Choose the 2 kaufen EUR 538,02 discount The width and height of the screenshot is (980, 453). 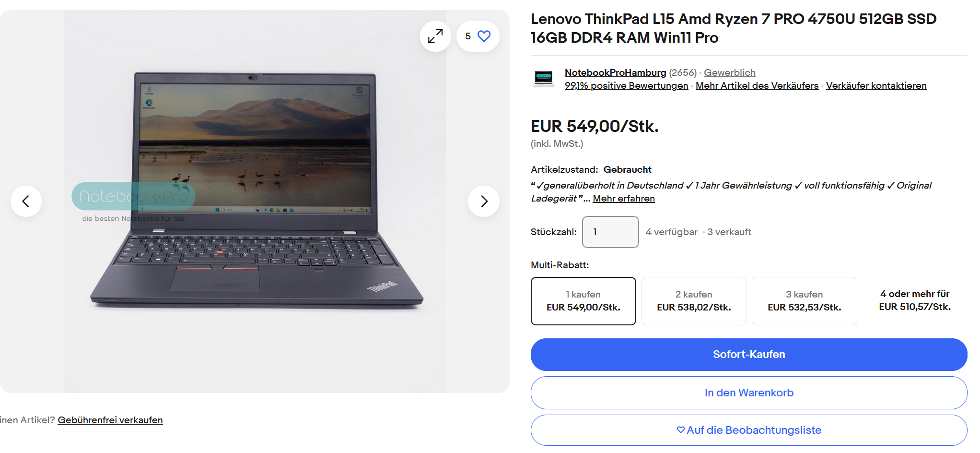694,301
